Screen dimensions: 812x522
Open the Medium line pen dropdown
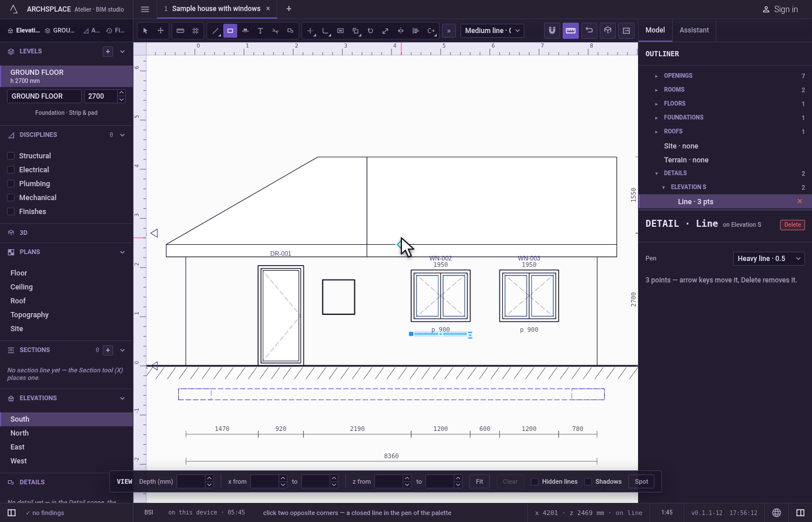tap(492, 31)
